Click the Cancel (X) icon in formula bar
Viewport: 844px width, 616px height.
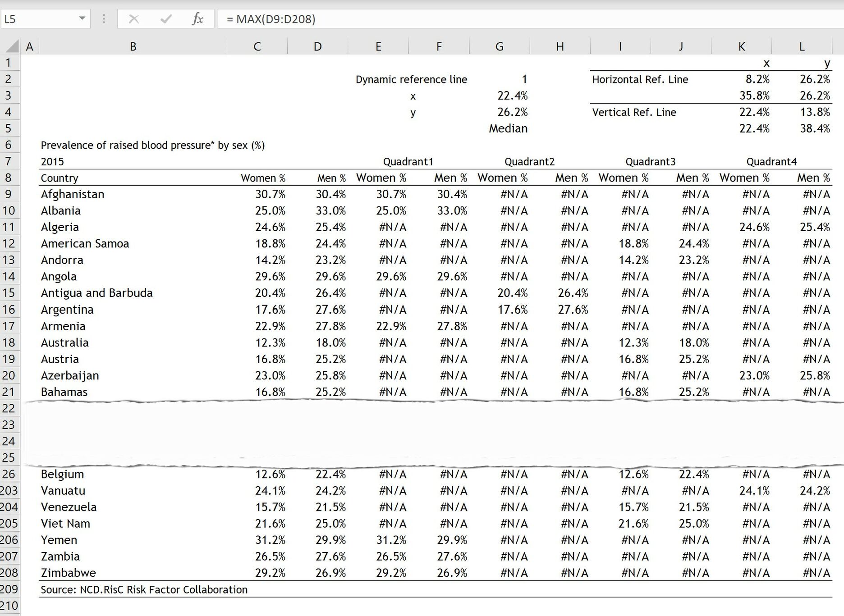[x=134, y=19]
